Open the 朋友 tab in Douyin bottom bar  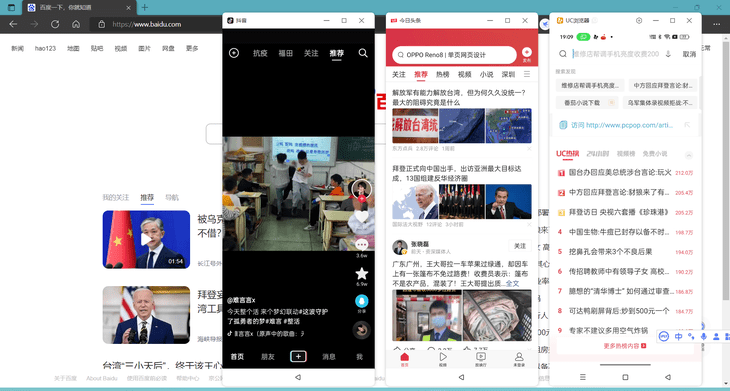[268, 357]
